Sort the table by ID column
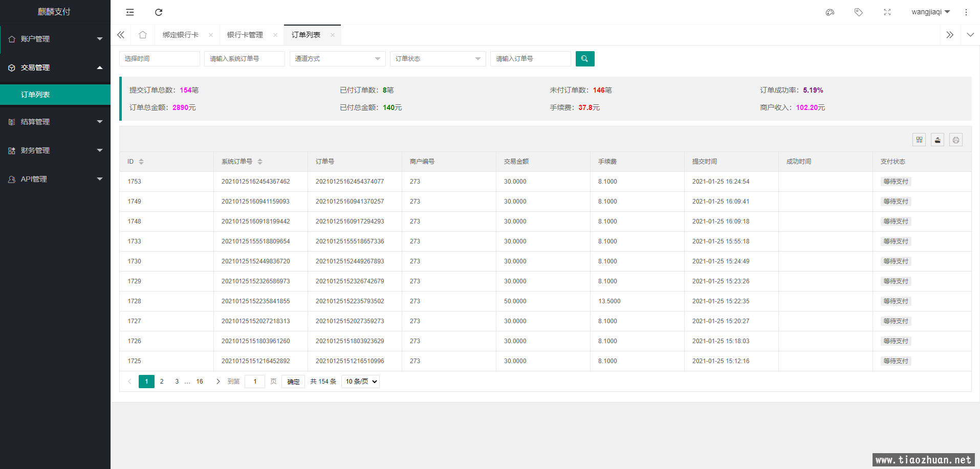This screenshot has width=980, height=469. click(x=141, y=162)
